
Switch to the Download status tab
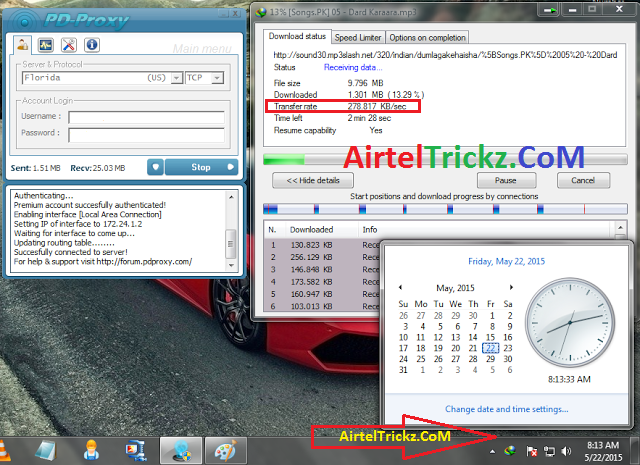coord(297,36)
